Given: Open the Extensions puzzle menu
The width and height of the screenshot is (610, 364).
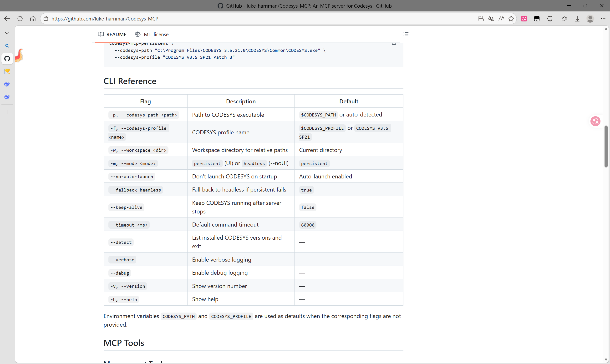Looking at the screenshot, I should [x=550, y=19].
